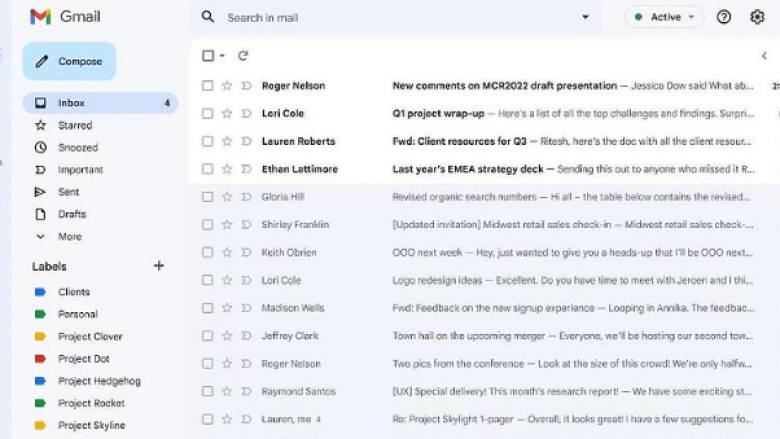This screenshot has height=439, width=780.
Task: Click the Gmail logo
Action: (65, 17)
